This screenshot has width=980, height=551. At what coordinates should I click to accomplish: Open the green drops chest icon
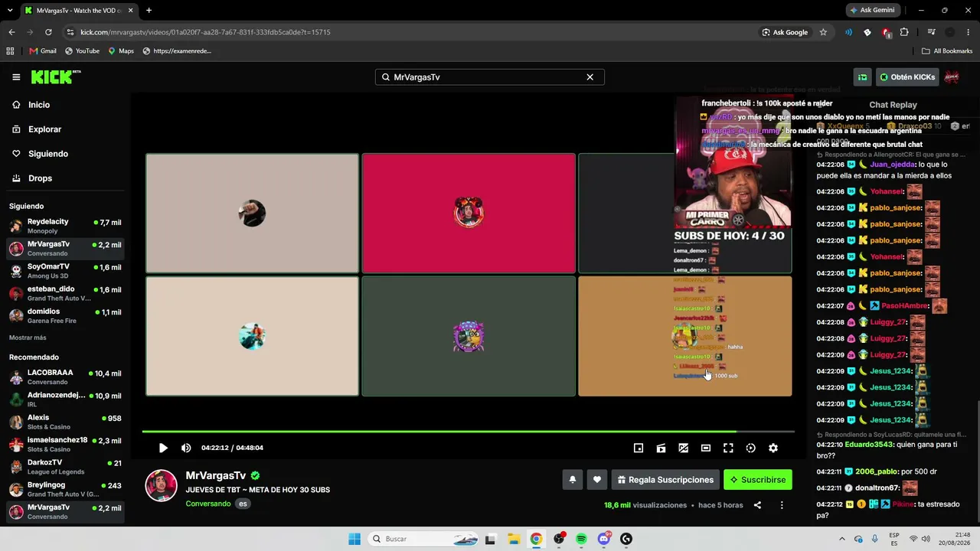click(x=863, y=77)
